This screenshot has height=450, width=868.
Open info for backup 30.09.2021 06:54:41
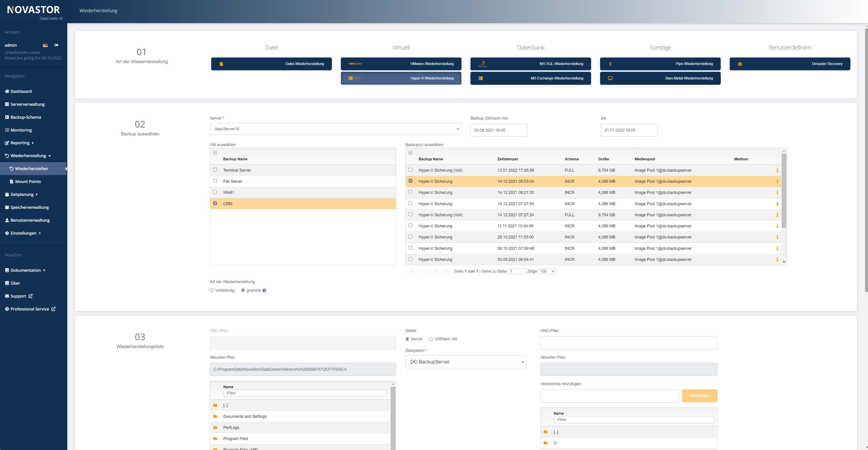coord(777,259)
